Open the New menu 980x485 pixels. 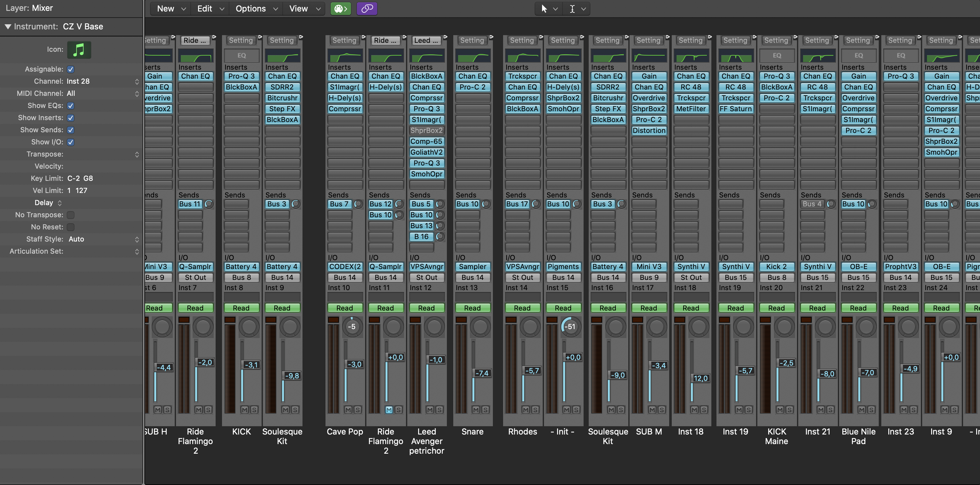171,8
